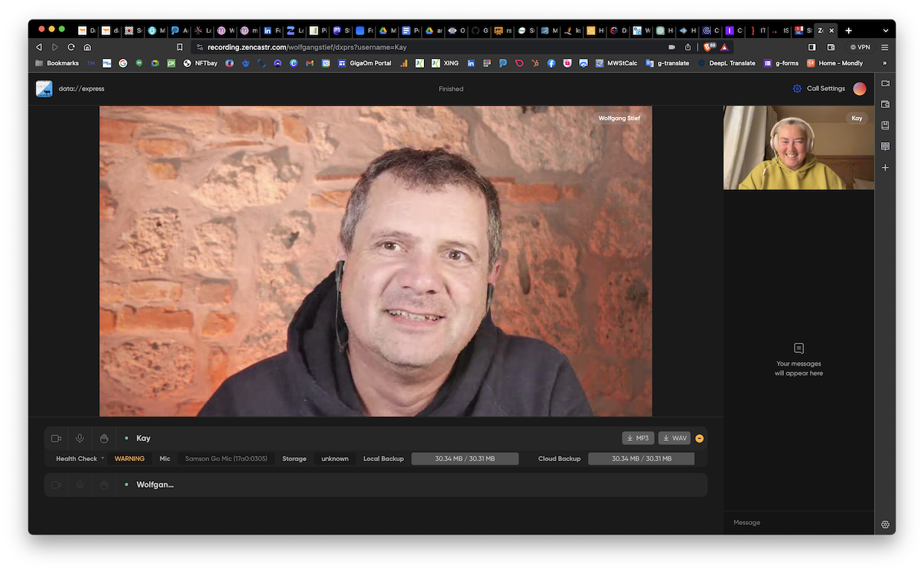Open the Samson Go Mic selector
The height and width of the screenshot is (572, 924).
click(226, 459)
